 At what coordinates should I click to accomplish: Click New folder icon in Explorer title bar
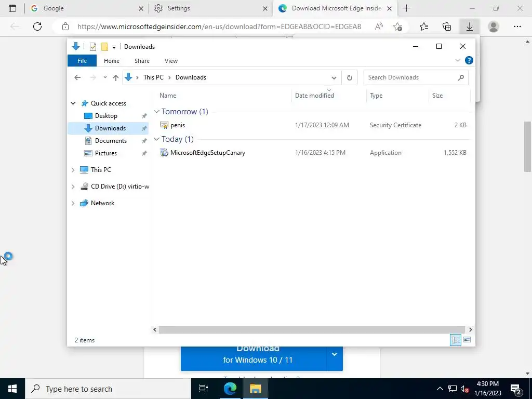(104, 47)
